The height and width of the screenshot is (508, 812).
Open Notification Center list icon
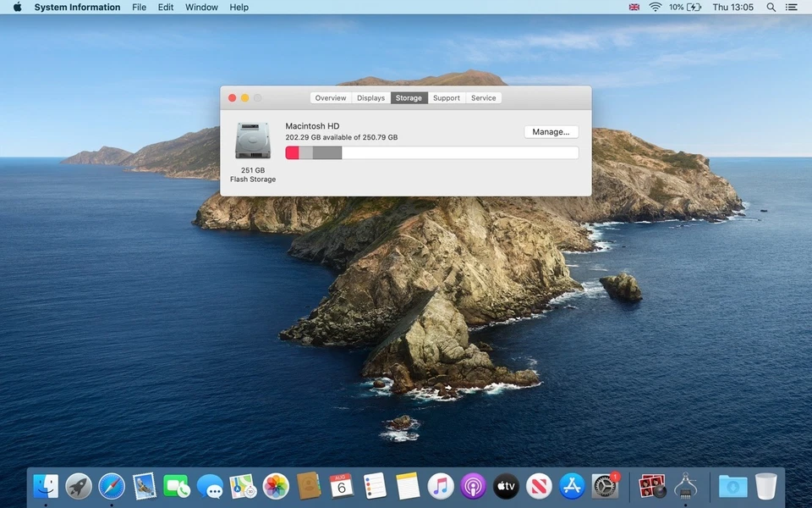[x=792, y=8]
